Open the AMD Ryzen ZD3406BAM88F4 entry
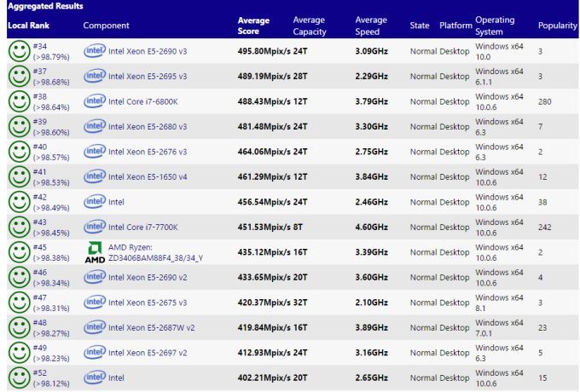Image resolution: width=580 pixels, height=392 pixels. coord(156,252)
